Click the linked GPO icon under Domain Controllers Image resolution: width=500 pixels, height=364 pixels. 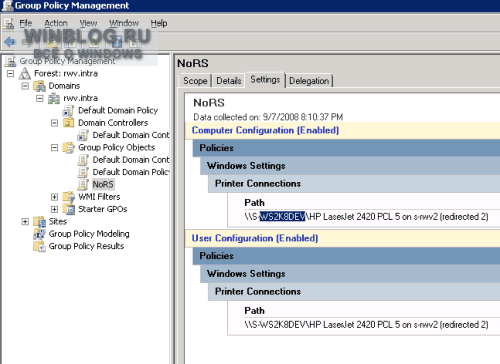[x=83, y=135]
